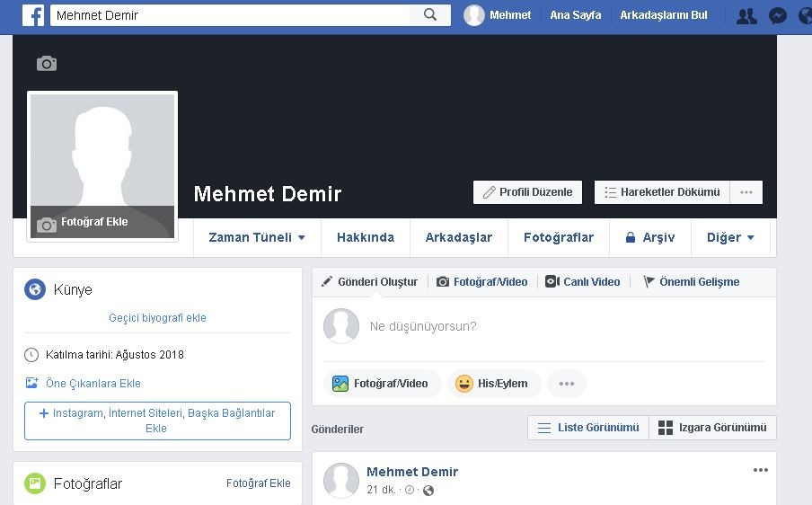Click the Künye globe icon
Image resolution: width=812 pixels, height=505 pixels.
click(35, 289)
